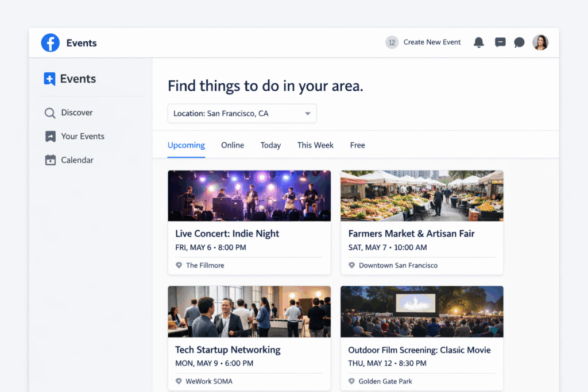Image resolution: width=588 pixels, height=392 pixels.
Task: Click the location pin beside Golden Gate Park
Action: tap(352, 381)
